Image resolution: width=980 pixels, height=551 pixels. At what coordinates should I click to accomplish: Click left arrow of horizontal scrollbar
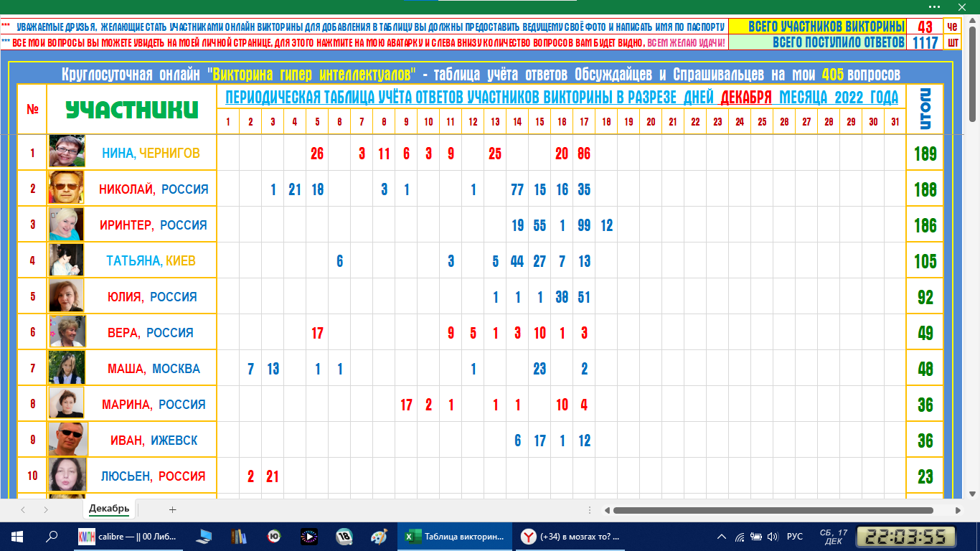coord(606,510)
